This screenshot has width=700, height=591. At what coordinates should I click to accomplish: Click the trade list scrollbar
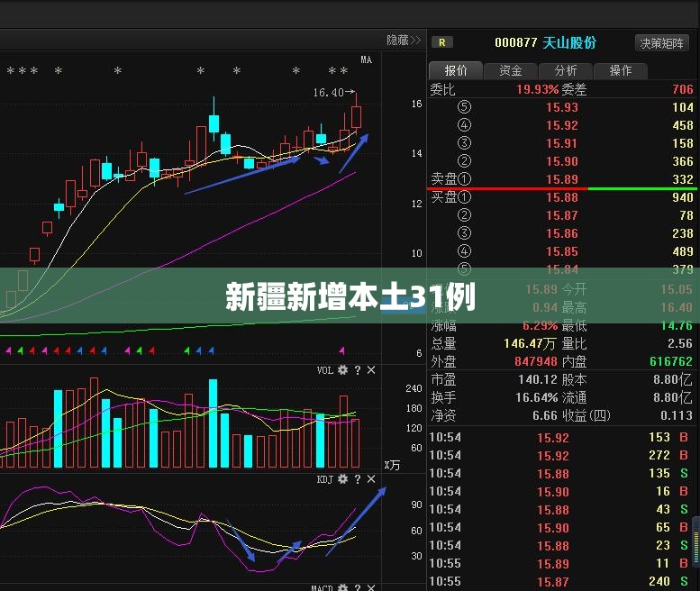tap(696, 541)
